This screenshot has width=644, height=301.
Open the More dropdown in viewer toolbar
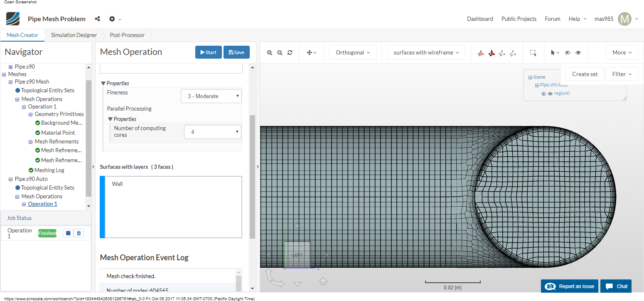pos(622,52)
